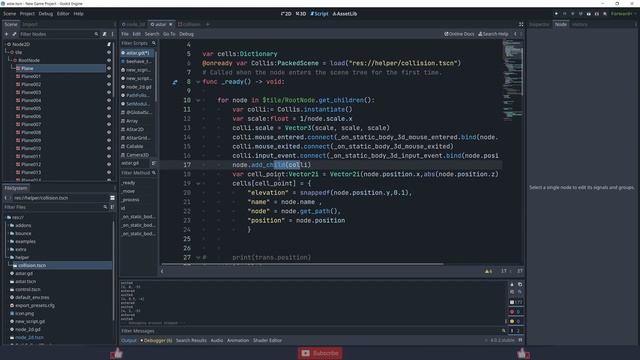The height and width of the screenshot is (360, 640).
Task: Click the Filter Scripts field
Action: [138, 43]
